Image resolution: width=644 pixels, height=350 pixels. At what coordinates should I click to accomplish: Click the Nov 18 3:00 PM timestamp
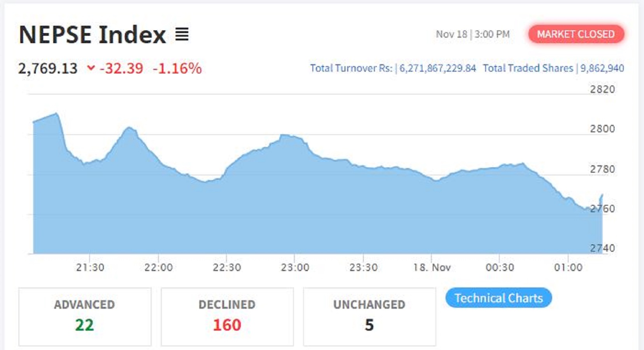pos(473,34)
